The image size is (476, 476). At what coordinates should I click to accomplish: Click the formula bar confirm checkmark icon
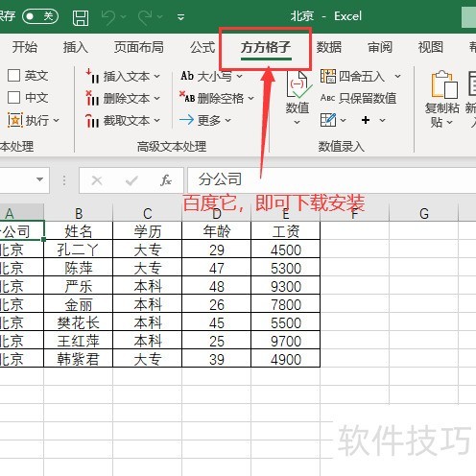[x=131, y=180]
